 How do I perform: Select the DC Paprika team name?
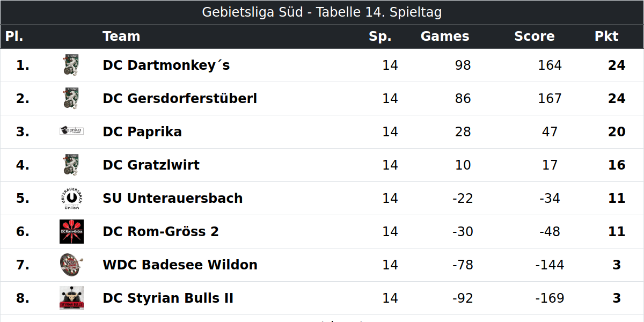[142, 131]
